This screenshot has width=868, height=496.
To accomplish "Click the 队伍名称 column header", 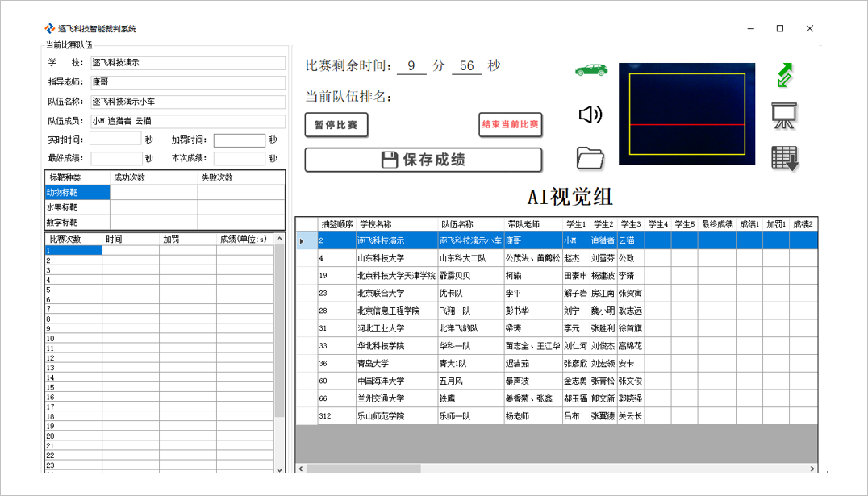I will (x=470, y=224).
